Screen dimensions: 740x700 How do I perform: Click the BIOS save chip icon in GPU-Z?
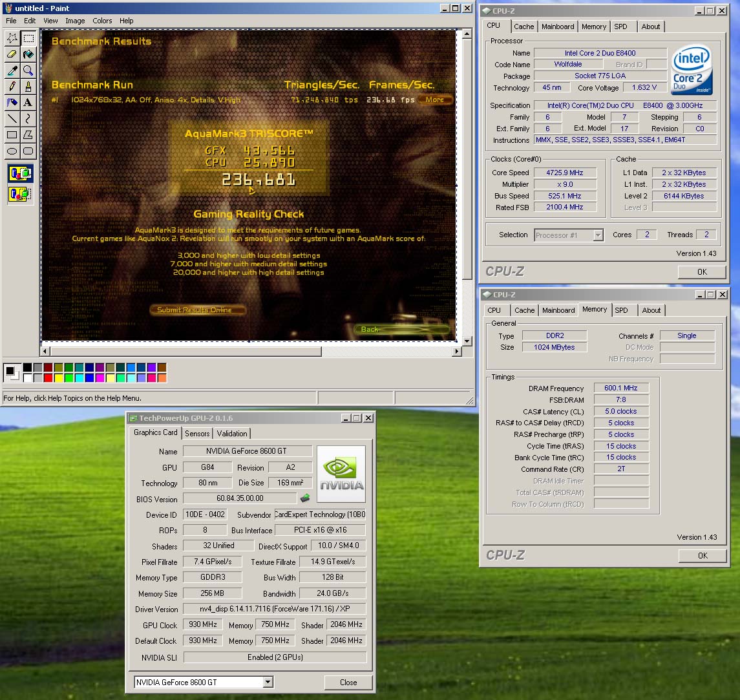pos(305,498)
